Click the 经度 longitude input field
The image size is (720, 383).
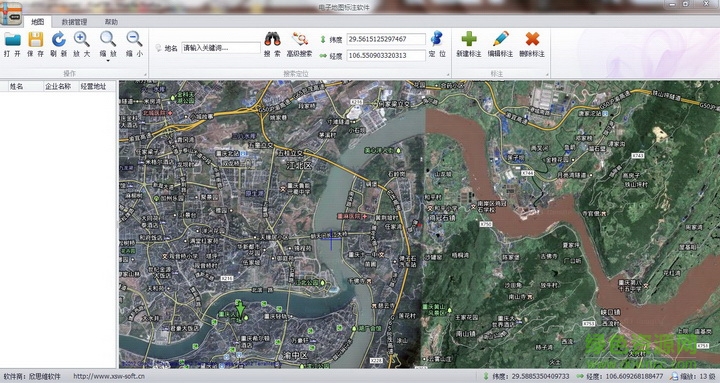pyautogui.click(x=386, y=56)
